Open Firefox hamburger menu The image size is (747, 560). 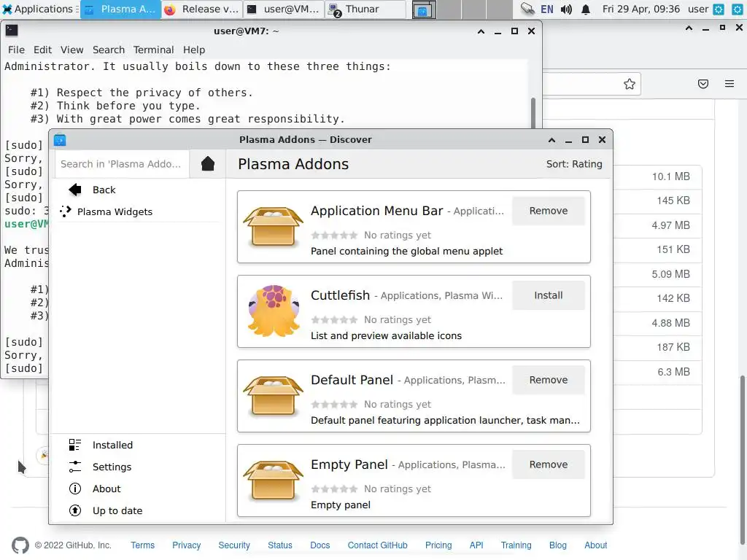pos(729,85)
